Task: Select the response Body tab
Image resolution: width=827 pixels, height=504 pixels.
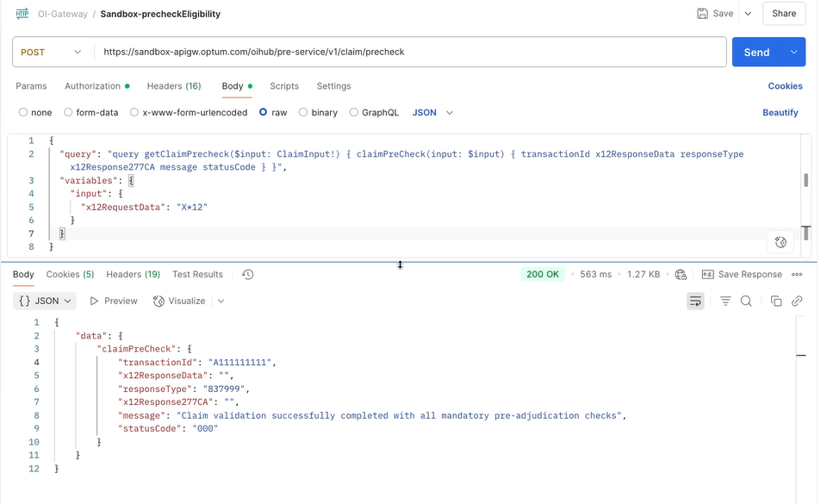Action: 23,274
